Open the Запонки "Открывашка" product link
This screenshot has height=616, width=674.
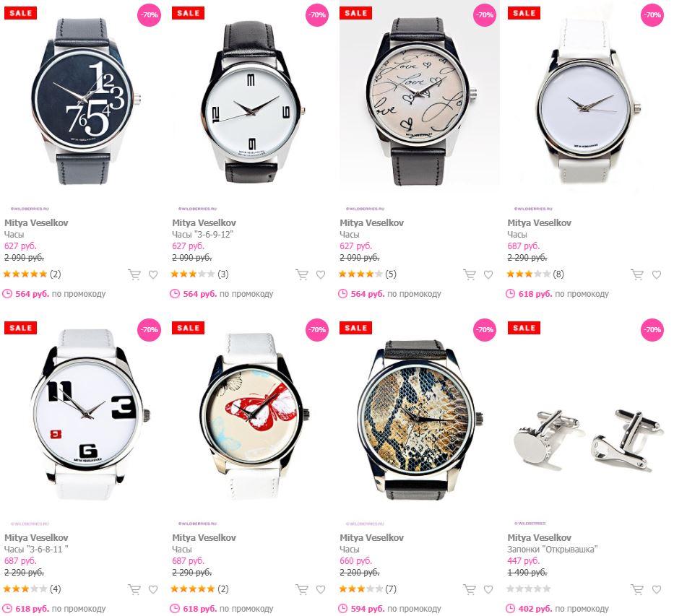pyautogui.click(x=553, y=550)
